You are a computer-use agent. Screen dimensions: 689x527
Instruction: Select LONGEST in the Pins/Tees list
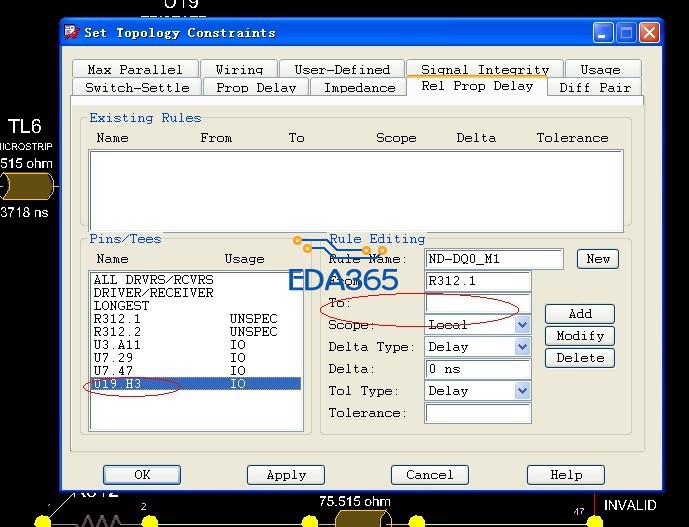(196, 305)
